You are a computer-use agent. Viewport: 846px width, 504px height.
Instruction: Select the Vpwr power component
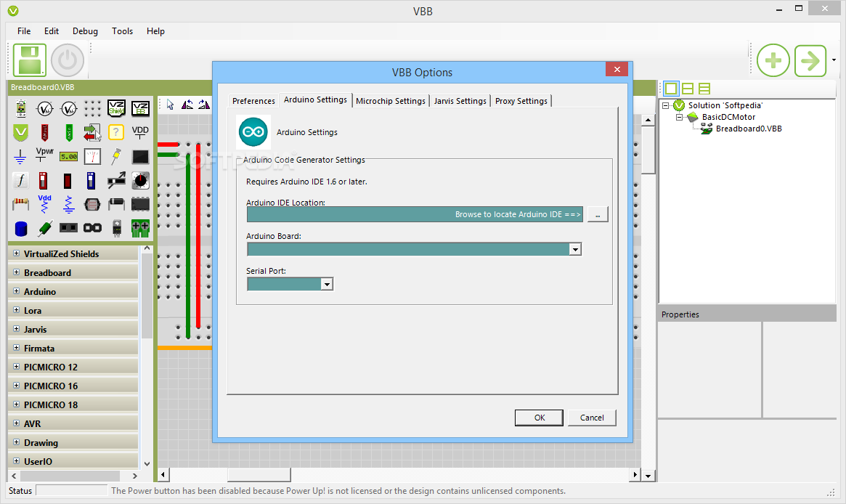(x=45, y=155)
